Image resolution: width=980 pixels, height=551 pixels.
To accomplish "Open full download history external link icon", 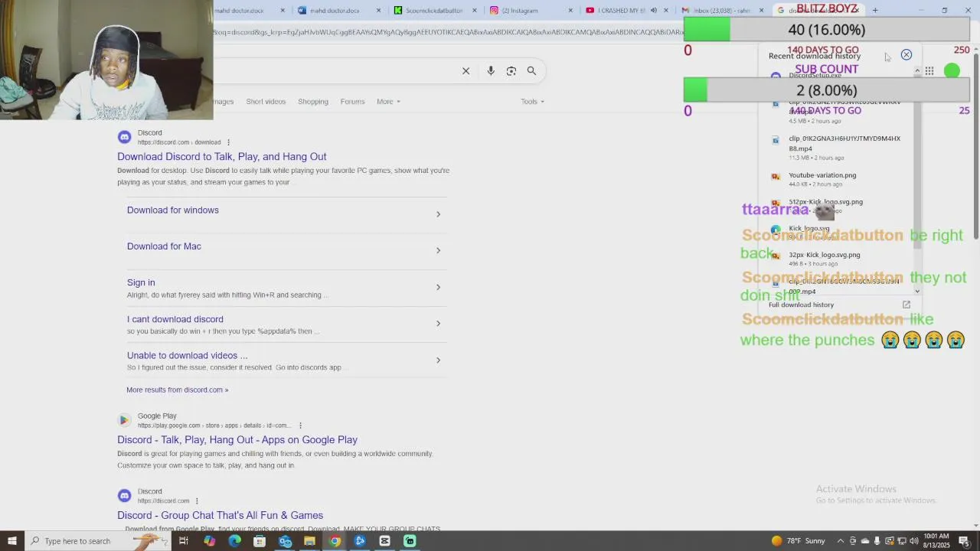I will (x=906, y=305).
